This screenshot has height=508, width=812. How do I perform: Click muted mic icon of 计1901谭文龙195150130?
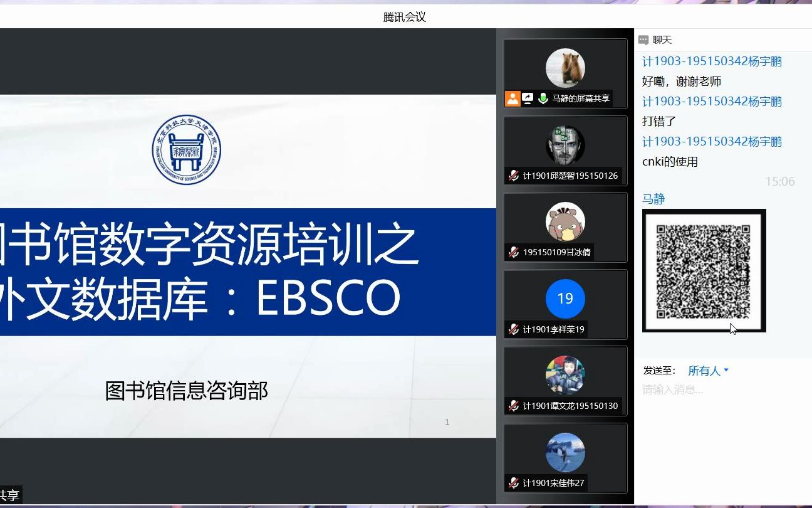pos(514,406)
